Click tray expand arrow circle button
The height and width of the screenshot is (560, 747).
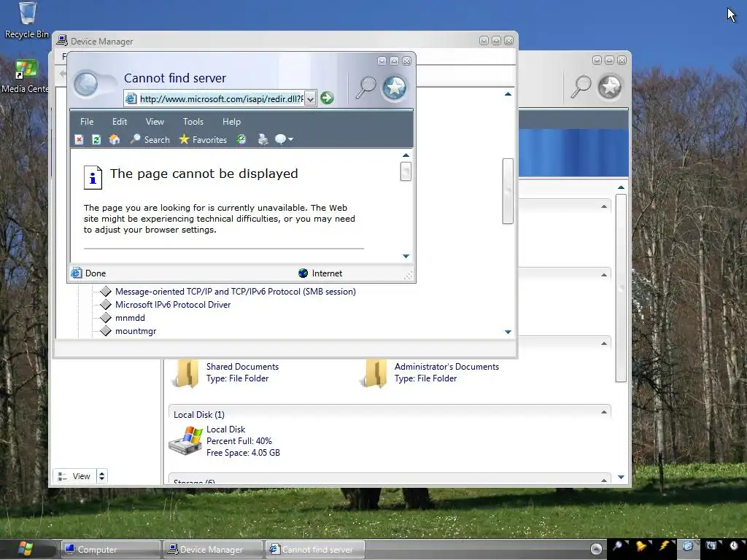tap(596, 549)
